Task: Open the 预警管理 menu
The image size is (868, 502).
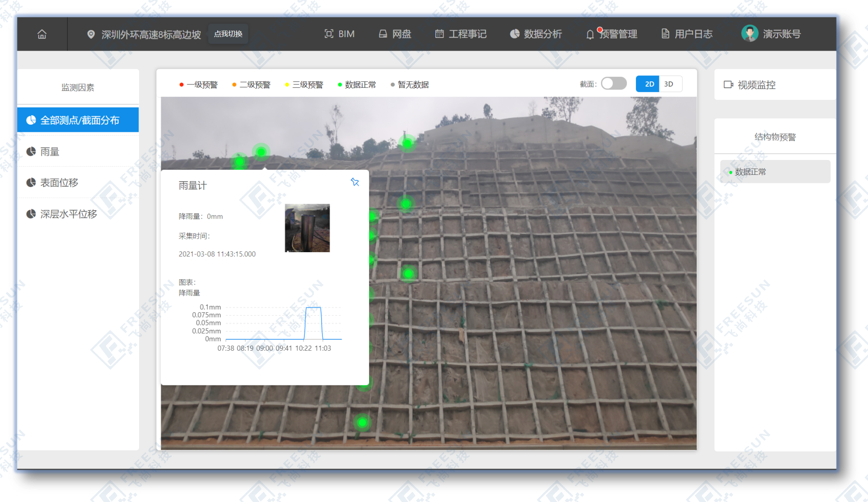Action: click(x=611, y=34)
